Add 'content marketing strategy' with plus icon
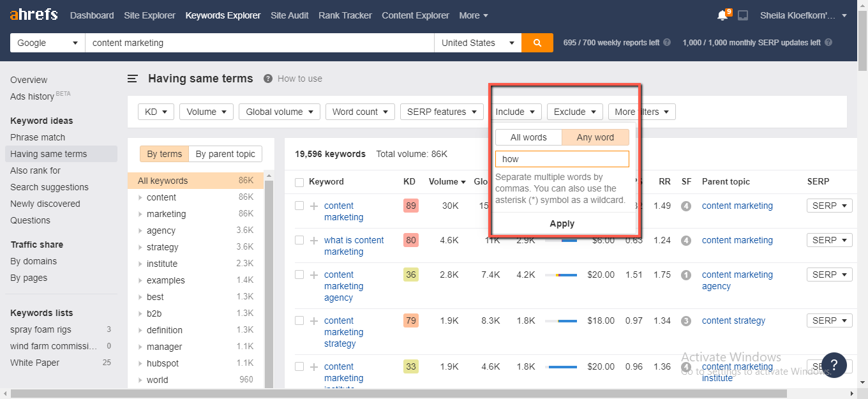 (313, 321)
